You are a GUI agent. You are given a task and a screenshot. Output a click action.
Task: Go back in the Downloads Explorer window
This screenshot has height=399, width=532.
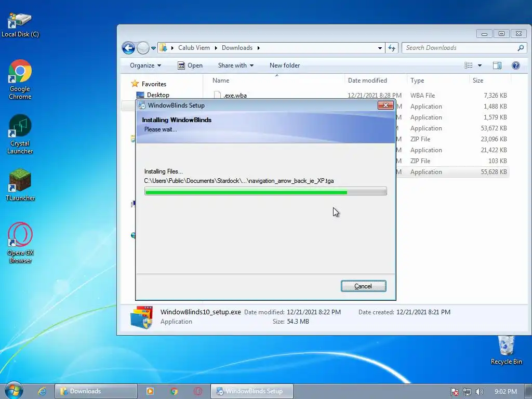[x=129, y=48]
